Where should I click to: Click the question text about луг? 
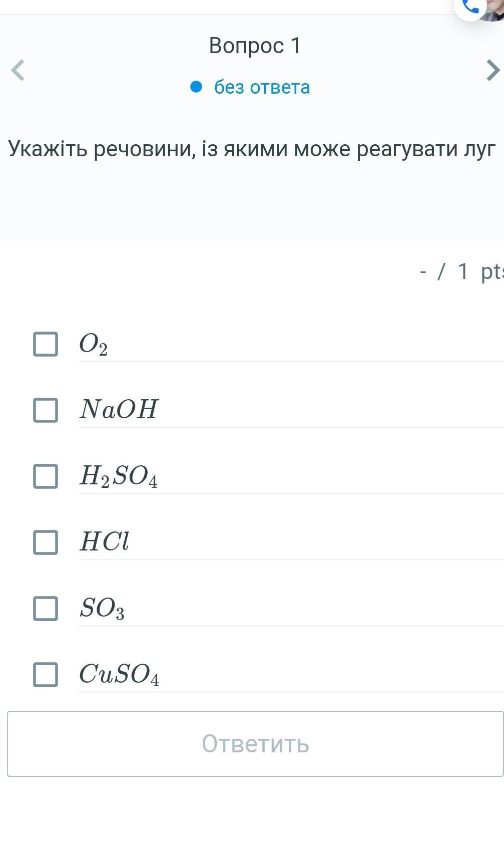click(x=252, y=149)
